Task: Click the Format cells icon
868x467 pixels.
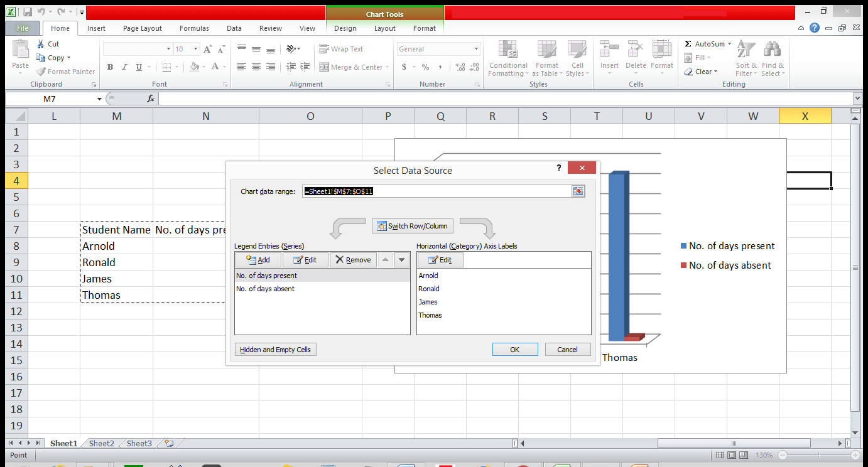Action: tap(662, 50)
